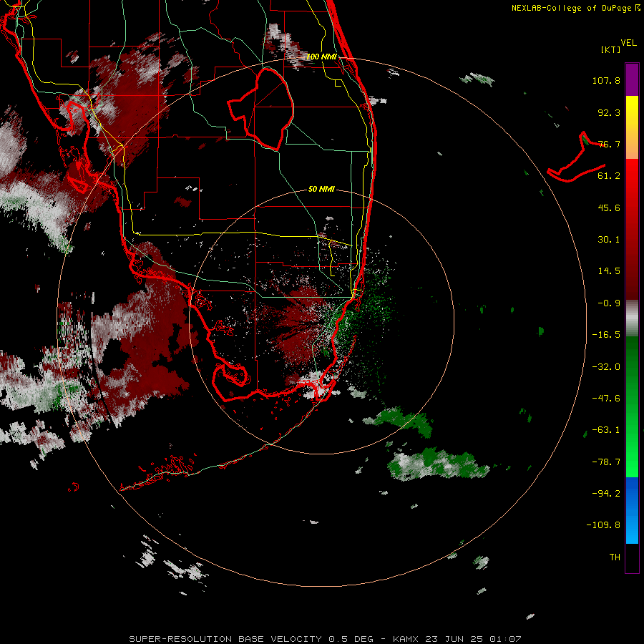Click the -94.2 scale value
Image resolution: width=644 pixels, height=644 pixels.
606,494
